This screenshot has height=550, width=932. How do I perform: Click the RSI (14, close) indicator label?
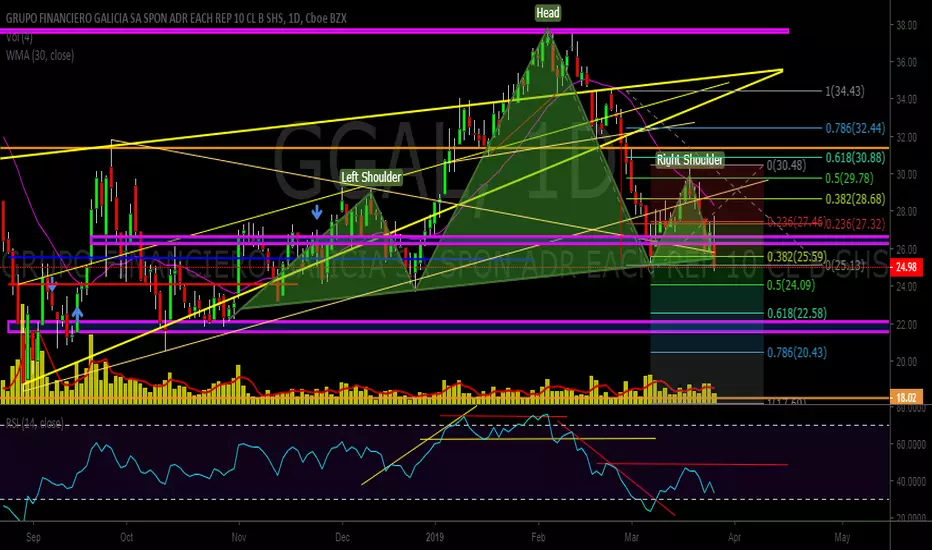pos(34,423)
